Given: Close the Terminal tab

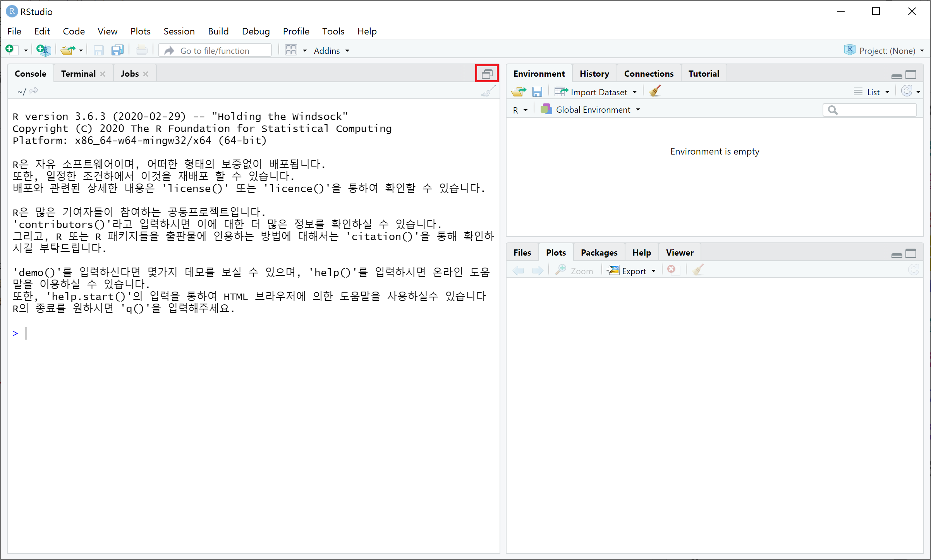Looking at the screenshot, I should (x=103, y=74).
